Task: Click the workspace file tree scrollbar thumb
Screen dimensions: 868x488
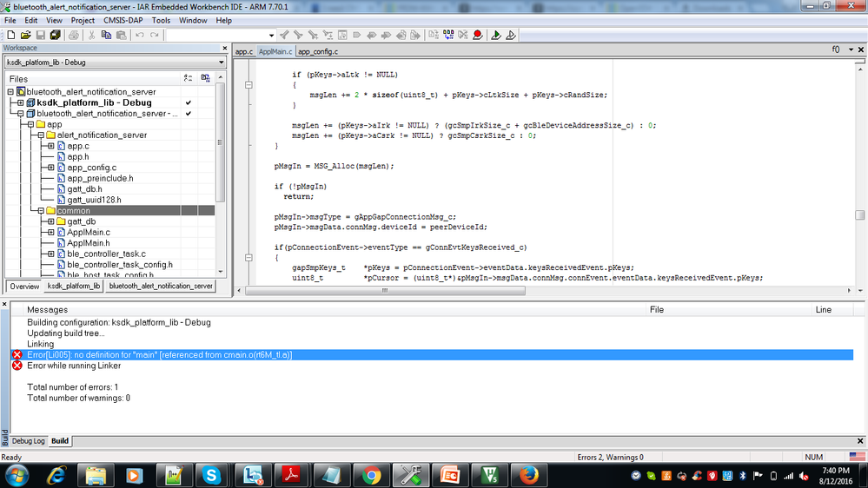Action: tap(221, 142)
